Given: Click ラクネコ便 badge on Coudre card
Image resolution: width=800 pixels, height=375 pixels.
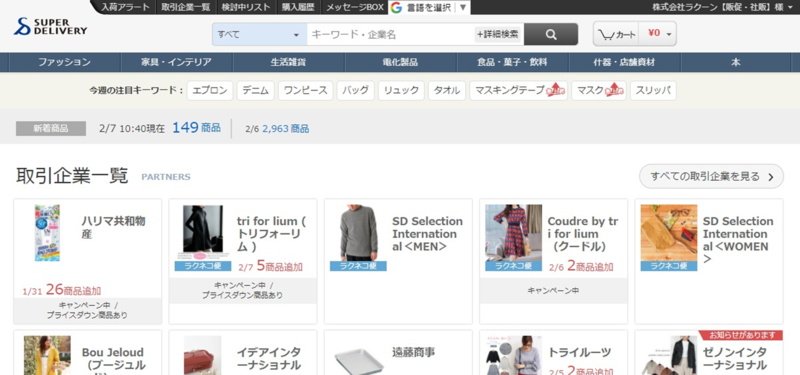Looking at the screenshot, I should point(513,266).
